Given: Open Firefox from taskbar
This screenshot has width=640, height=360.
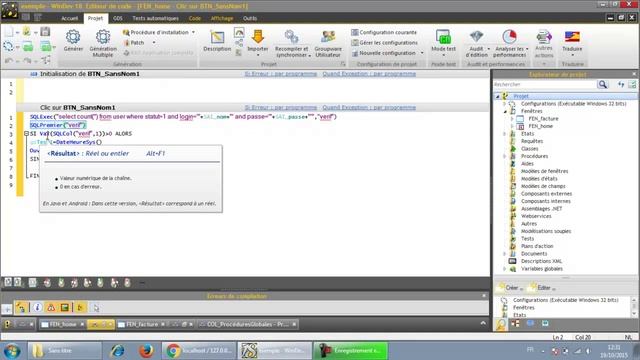Looking at the screenshot, I should (146, 351).
